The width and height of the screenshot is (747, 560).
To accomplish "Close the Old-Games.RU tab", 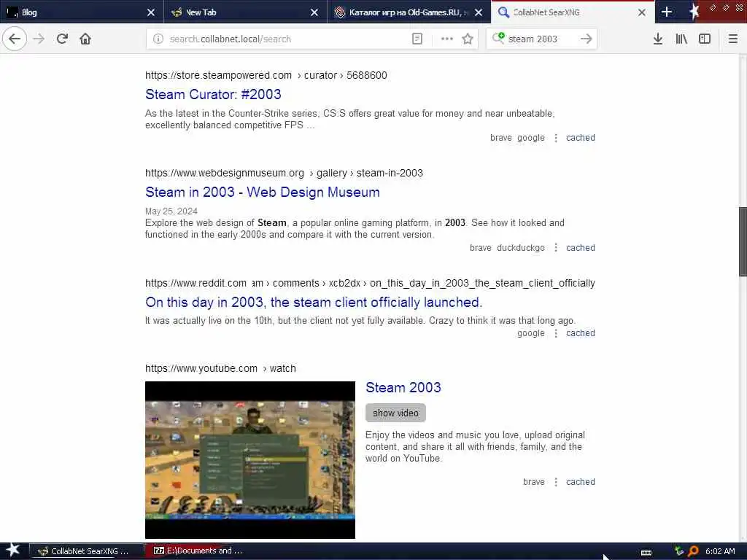I will pos(479,12).
